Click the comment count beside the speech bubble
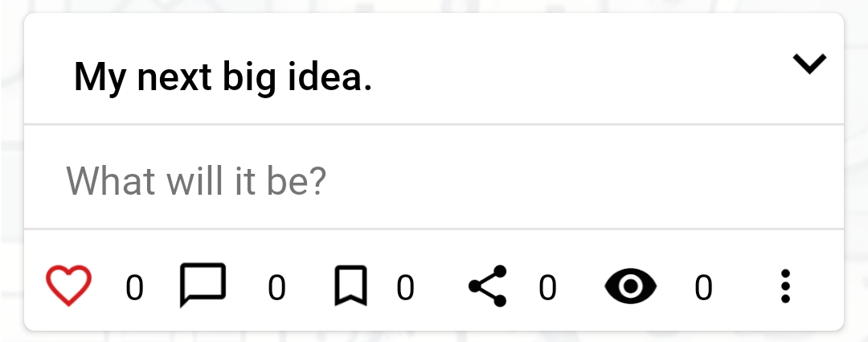 (276, 287)
